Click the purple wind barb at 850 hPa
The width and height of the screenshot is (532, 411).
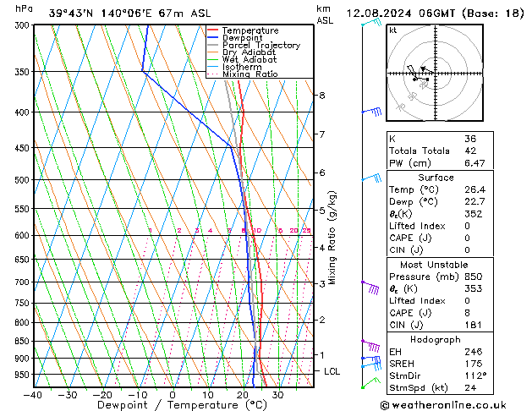[371, 345]
